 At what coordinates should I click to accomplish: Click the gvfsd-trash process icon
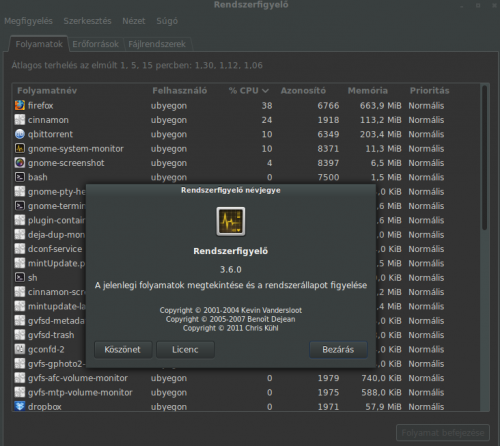pos(20,335)
